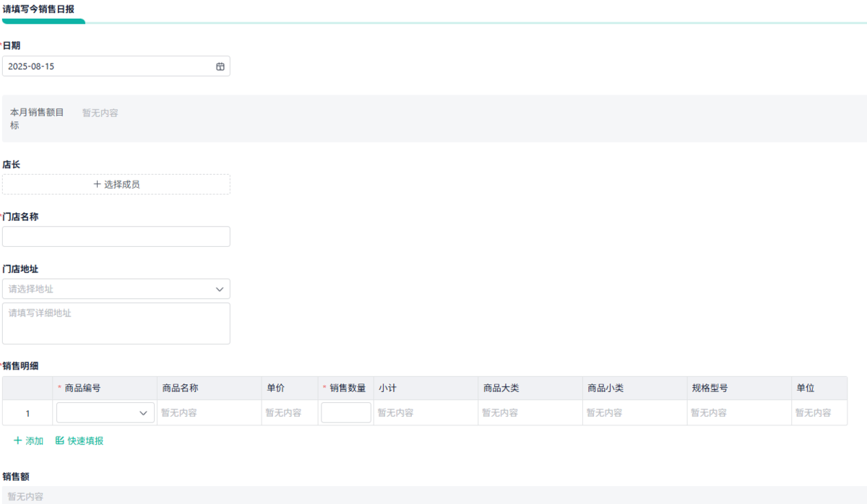Select the 请填写今销售日报 tab heading
Screen dimensions: 867x504
[38, 9]
